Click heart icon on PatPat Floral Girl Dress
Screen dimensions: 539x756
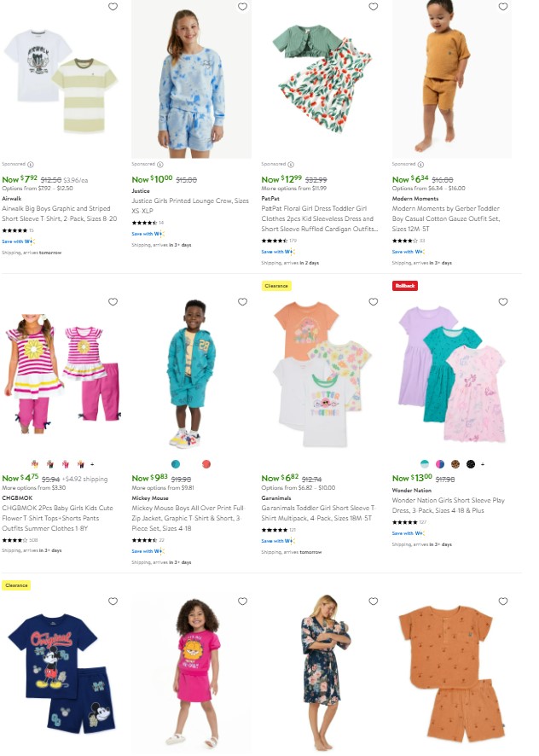pyautogui.click(x=374, y=7)
